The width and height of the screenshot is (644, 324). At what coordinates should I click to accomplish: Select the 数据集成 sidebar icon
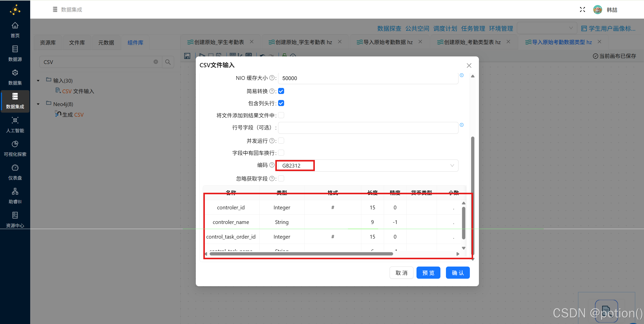pos(15,96)
